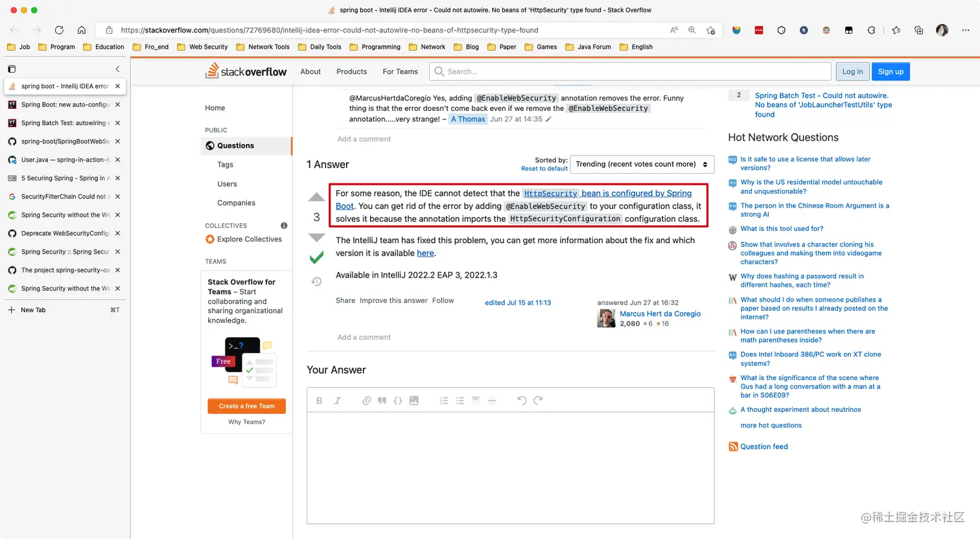Open the Question feed RSS icon

[x=733, y=446]
